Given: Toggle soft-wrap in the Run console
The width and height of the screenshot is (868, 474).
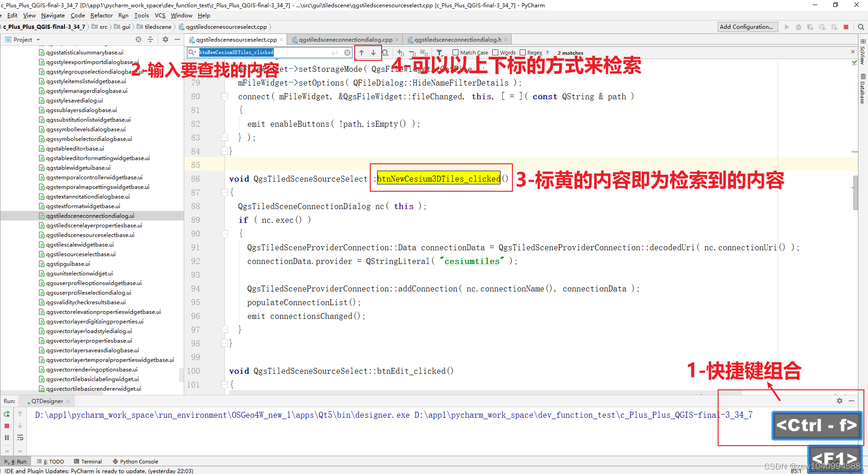Looking at the screenshot, I should (x=20, y=437).
